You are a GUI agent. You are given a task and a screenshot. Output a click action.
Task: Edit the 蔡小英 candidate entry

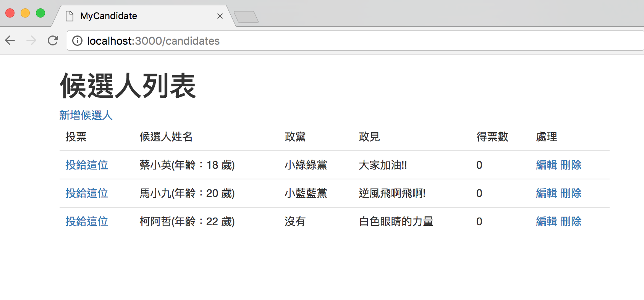[547, 165]
